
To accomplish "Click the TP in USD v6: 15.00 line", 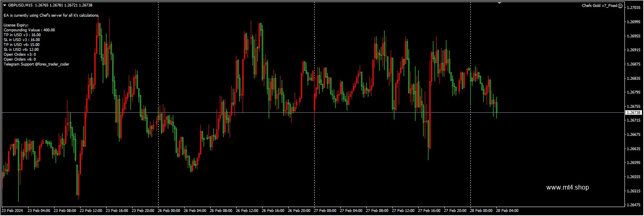I will (x=22, y=45).
